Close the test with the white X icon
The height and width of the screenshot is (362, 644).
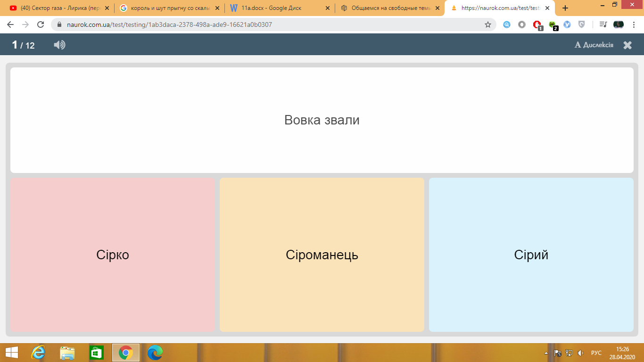627,45
